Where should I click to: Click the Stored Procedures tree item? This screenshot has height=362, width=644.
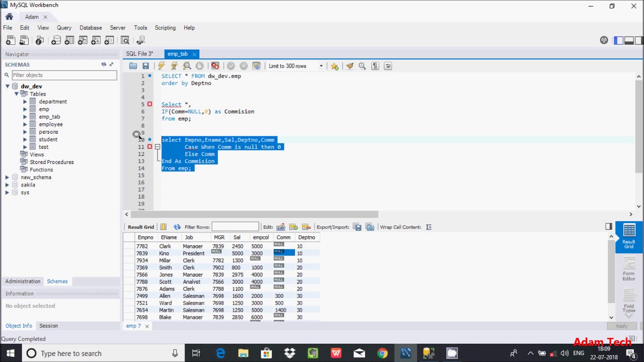click(52, 162)
